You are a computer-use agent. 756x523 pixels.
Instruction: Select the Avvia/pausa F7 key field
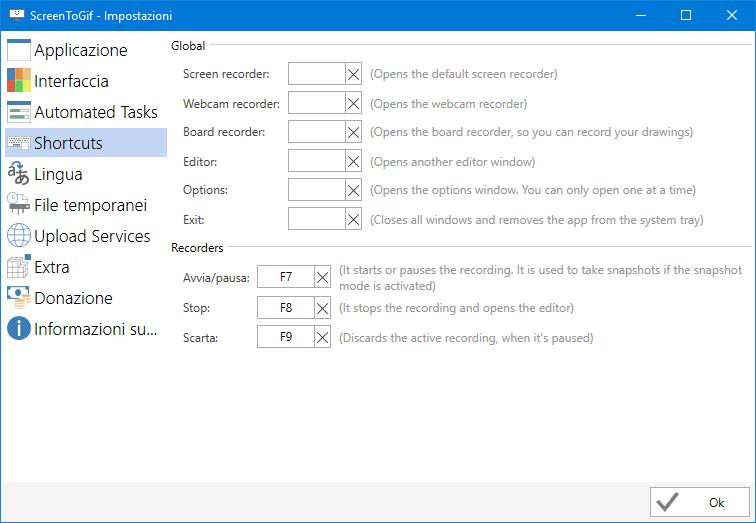pos(286,277)
